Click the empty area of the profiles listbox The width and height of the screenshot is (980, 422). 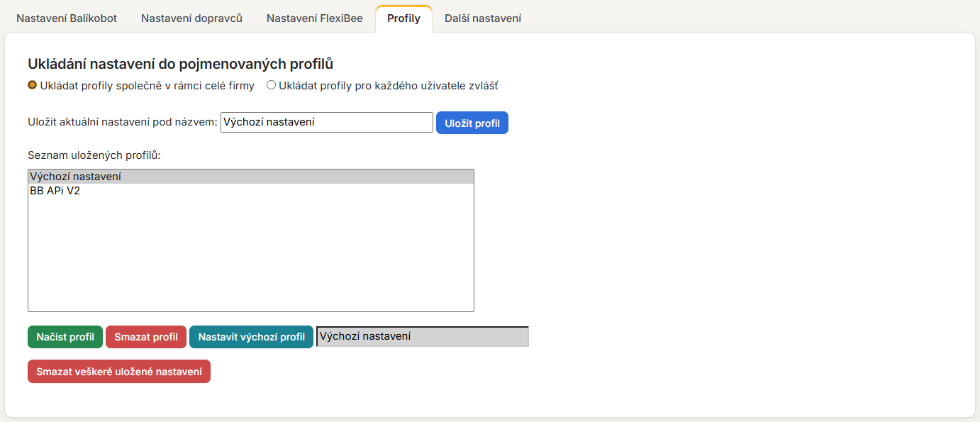251,254
